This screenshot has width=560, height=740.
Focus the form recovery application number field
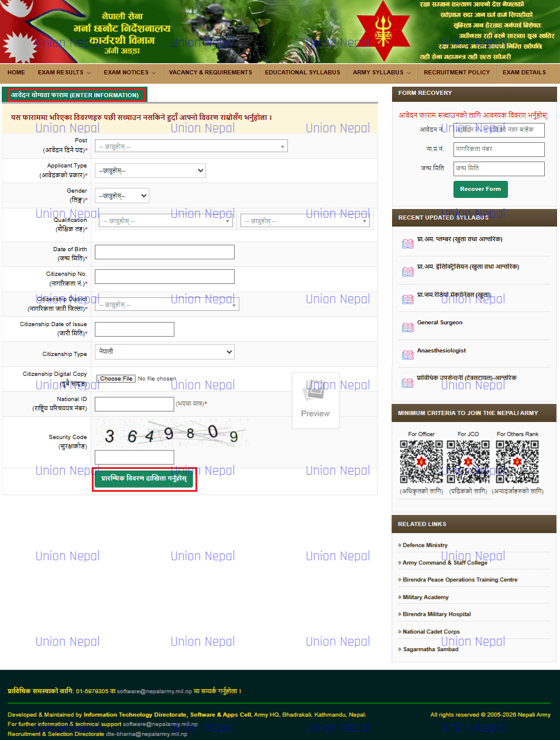pyautogui.click(x=499, y=130)
